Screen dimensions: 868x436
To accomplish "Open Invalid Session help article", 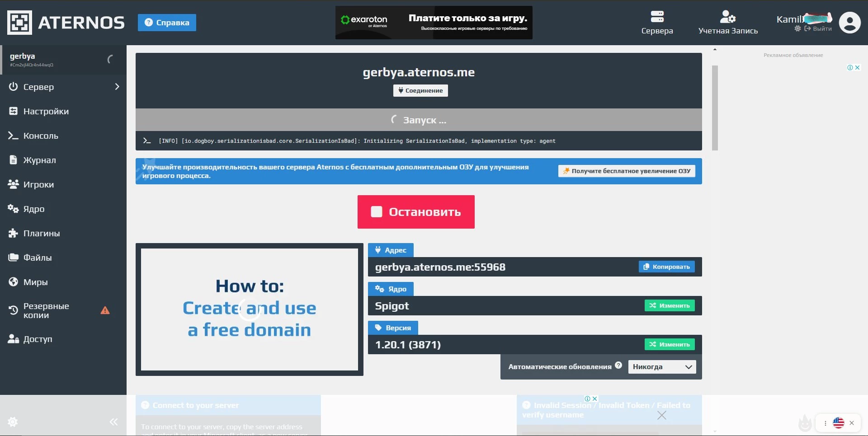I will click(609, 410).
